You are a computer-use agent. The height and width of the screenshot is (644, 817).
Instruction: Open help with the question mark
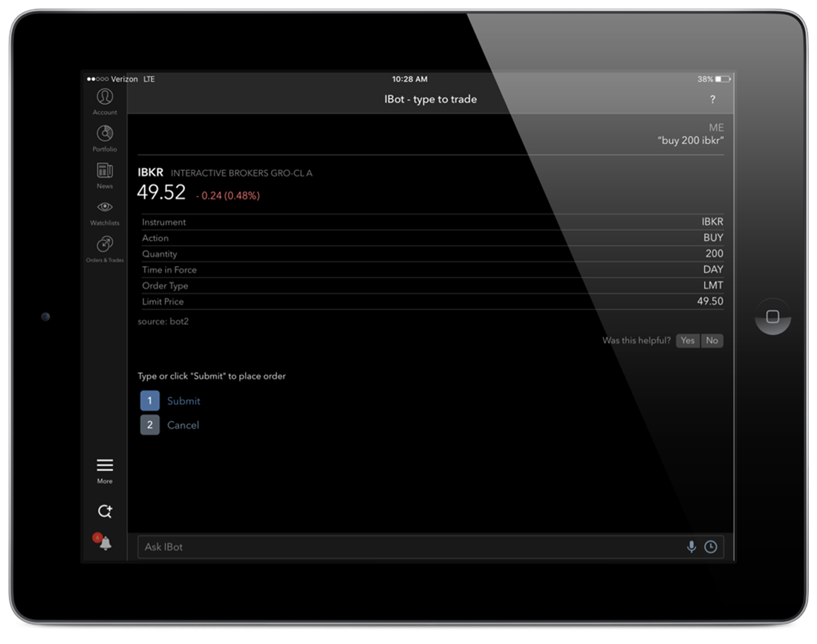point(712,100)
